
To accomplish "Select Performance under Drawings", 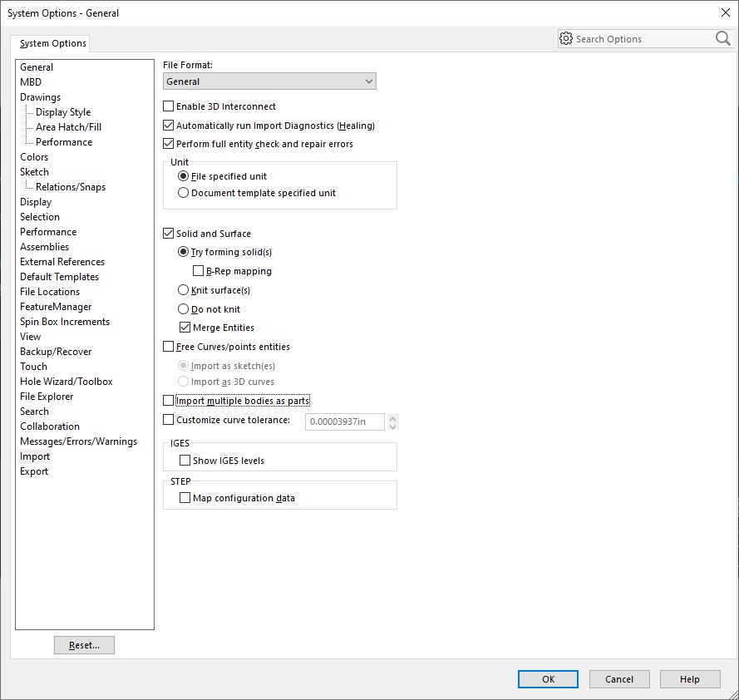I will [64, 142].
